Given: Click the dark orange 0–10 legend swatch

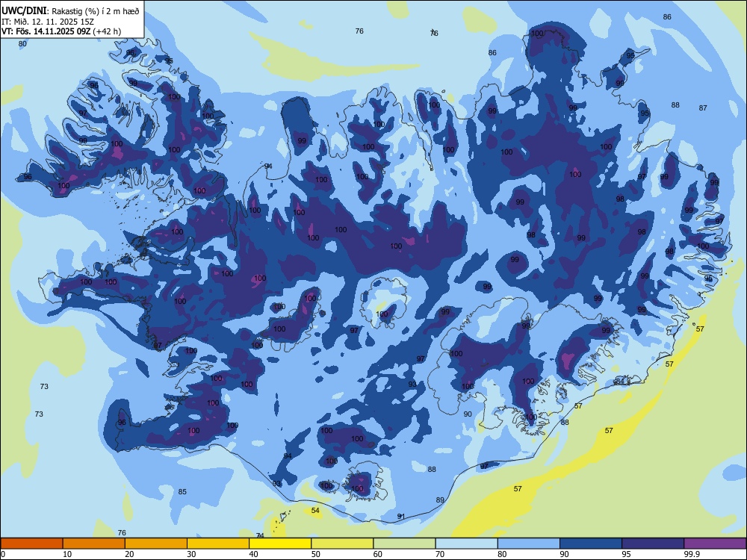Looking at the screenshot, I should (31, 544).
